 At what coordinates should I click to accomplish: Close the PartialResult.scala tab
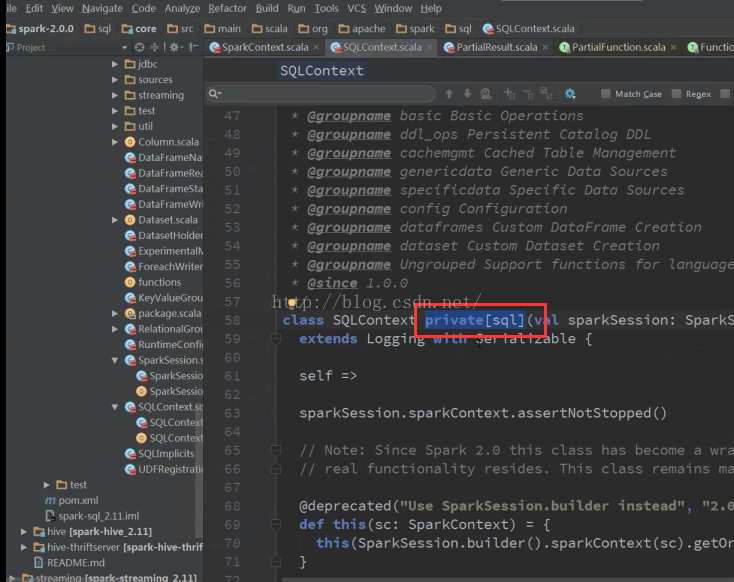pos(545,47)
